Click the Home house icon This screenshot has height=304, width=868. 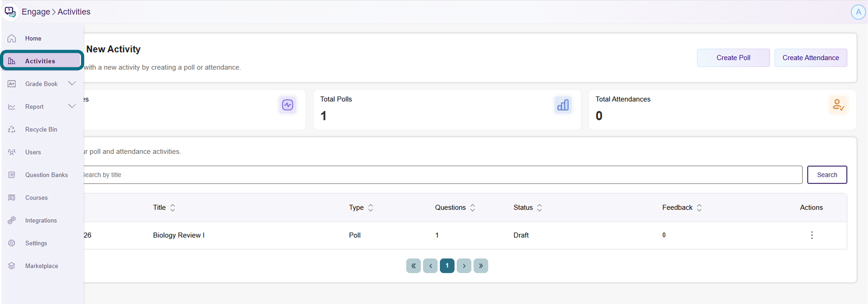[x=12, y=38]
